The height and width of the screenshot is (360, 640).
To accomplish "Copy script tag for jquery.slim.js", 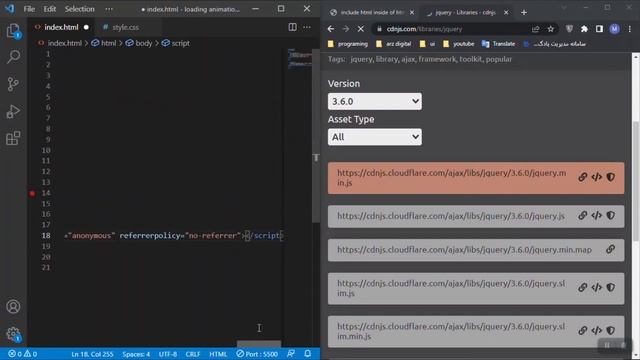I will click(596, 288).
